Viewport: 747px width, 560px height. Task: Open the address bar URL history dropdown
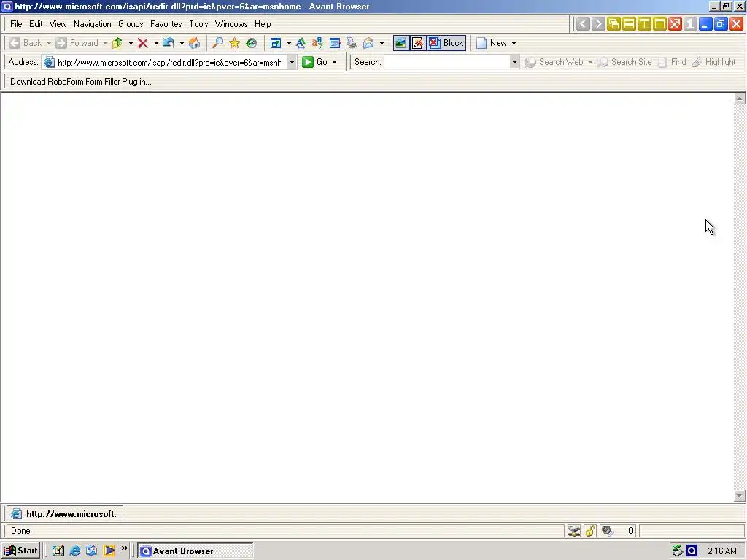point(292,63)
